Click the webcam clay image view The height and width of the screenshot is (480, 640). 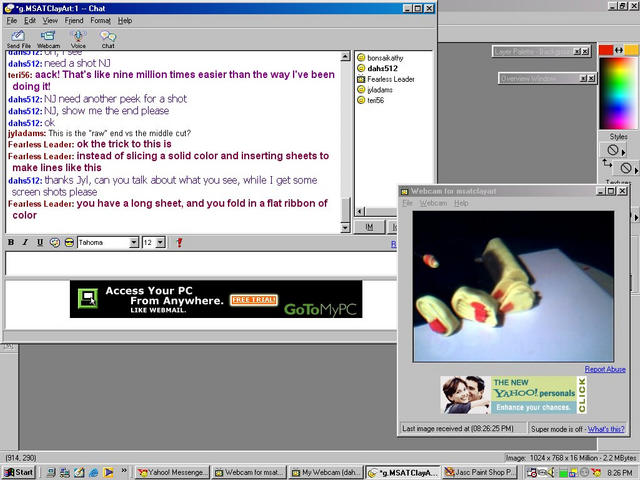(x=513, y=286)
